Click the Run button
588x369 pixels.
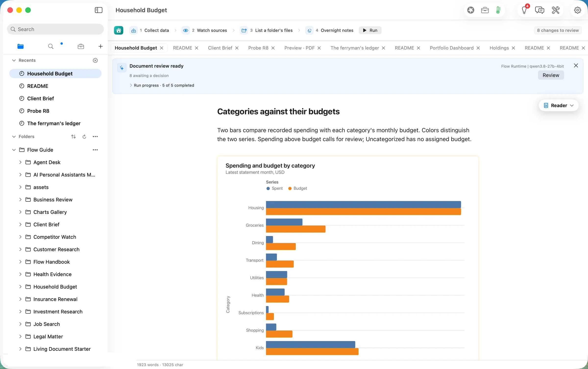[370, 30]
